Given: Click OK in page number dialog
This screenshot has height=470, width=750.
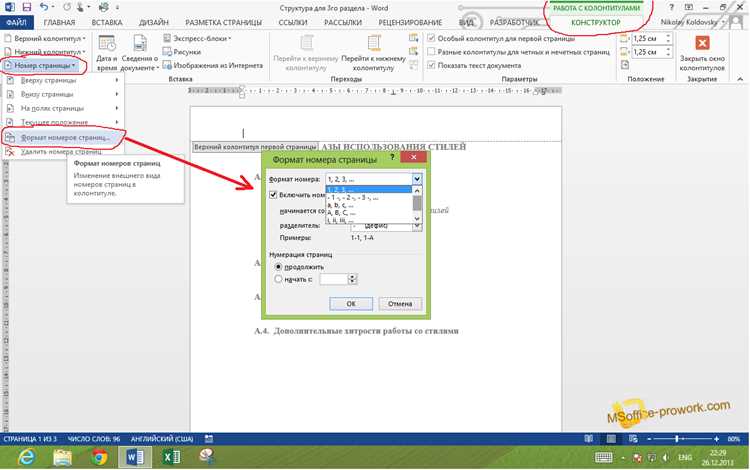Looking at the screenshot, I should click(x=351, y=304).
